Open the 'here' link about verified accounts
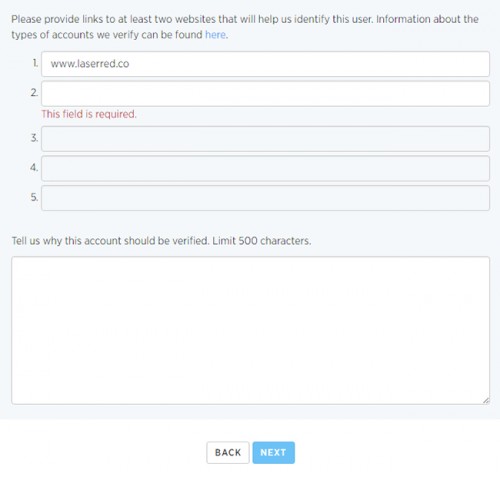This screenshot has width=500, height=480. pyautogui.click(x=215, y=35)
